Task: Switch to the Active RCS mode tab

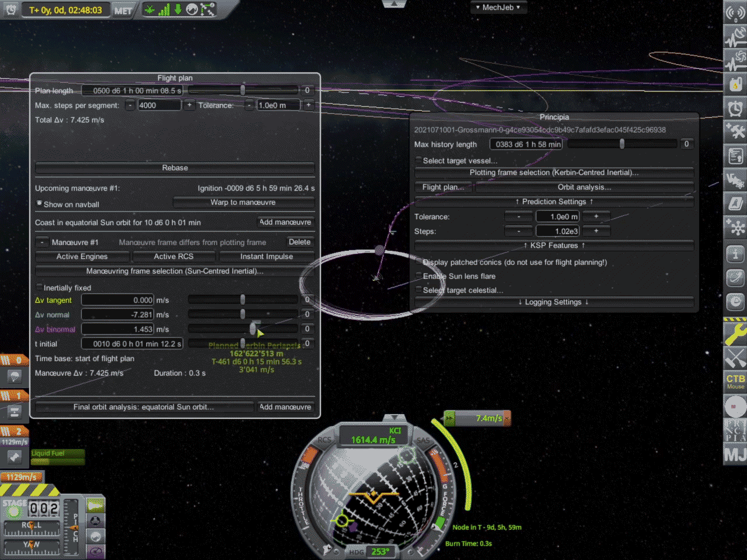Action: [173, 256]
